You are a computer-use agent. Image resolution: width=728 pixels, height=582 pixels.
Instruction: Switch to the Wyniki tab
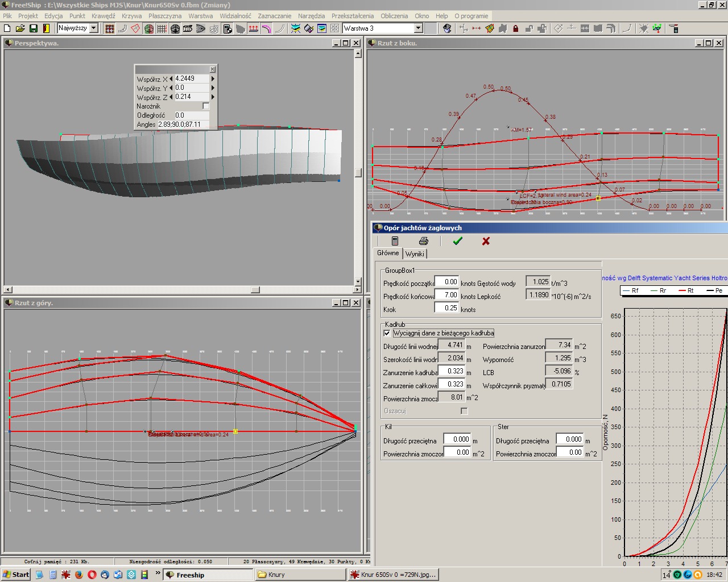click(x=415, y=253)
